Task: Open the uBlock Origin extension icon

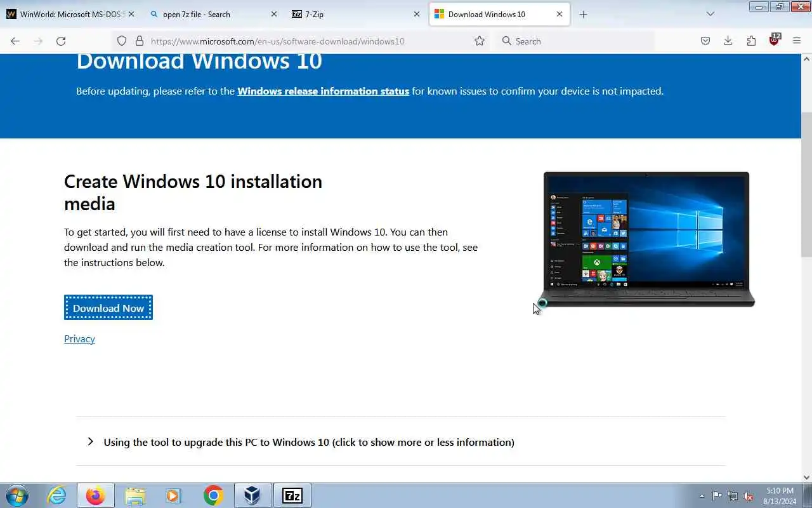Action: tap(774, 39)
